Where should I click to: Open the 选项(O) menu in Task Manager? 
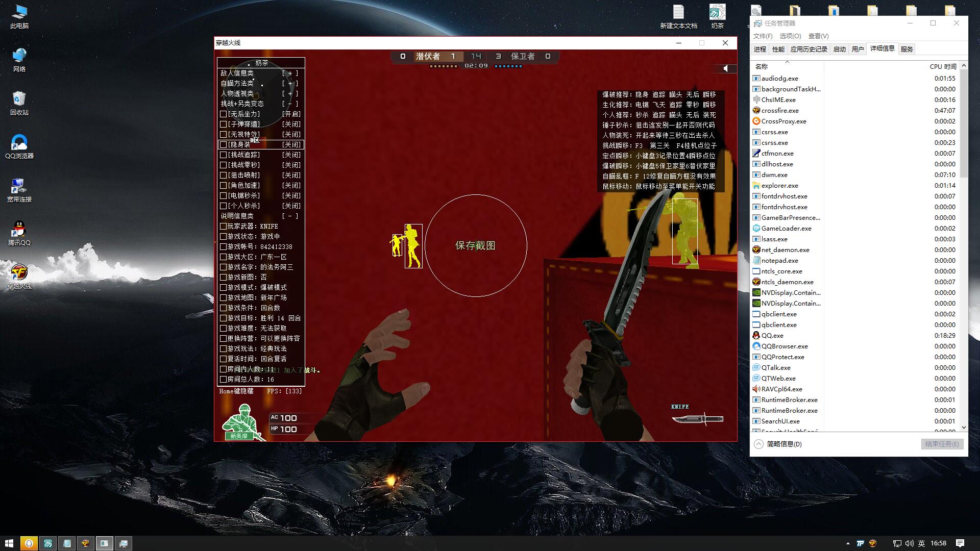(790, 36)
